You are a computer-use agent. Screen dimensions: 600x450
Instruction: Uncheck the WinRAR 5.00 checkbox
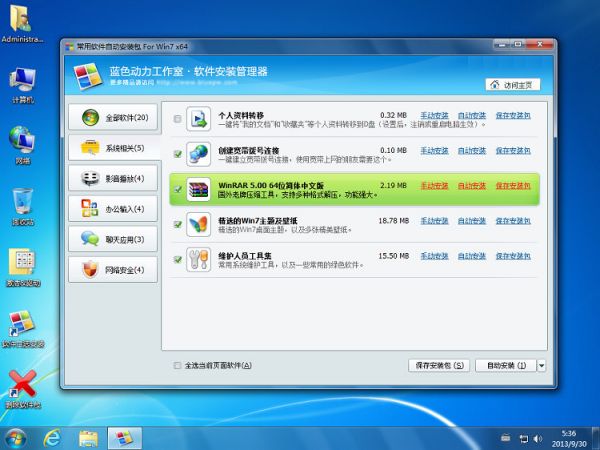coord(178,189)
